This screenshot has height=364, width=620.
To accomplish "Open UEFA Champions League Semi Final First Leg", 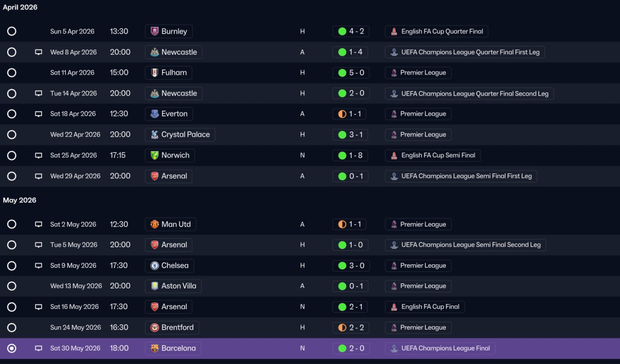I will click(x=461, y=176).
